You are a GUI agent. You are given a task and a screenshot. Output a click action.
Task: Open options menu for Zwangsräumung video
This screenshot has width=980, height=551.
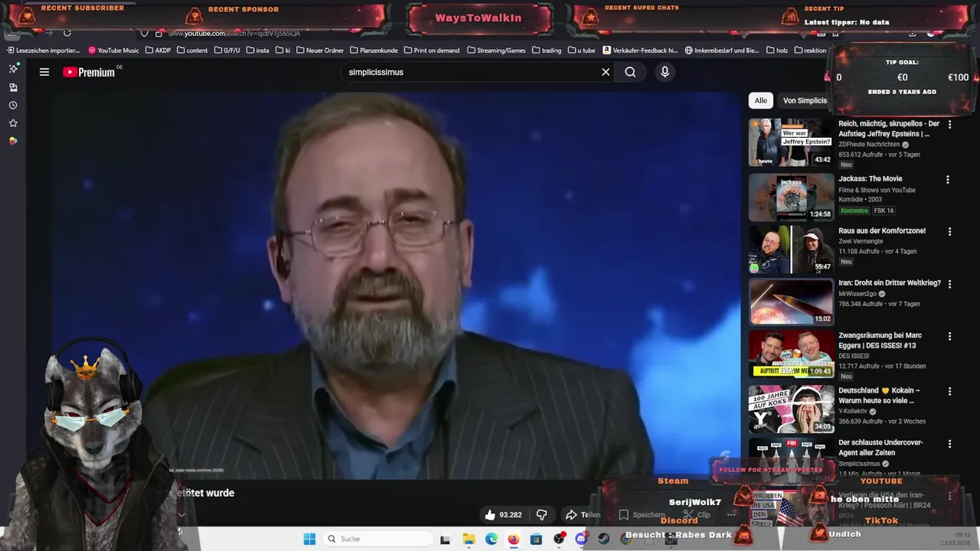click(x=949, y=337)
